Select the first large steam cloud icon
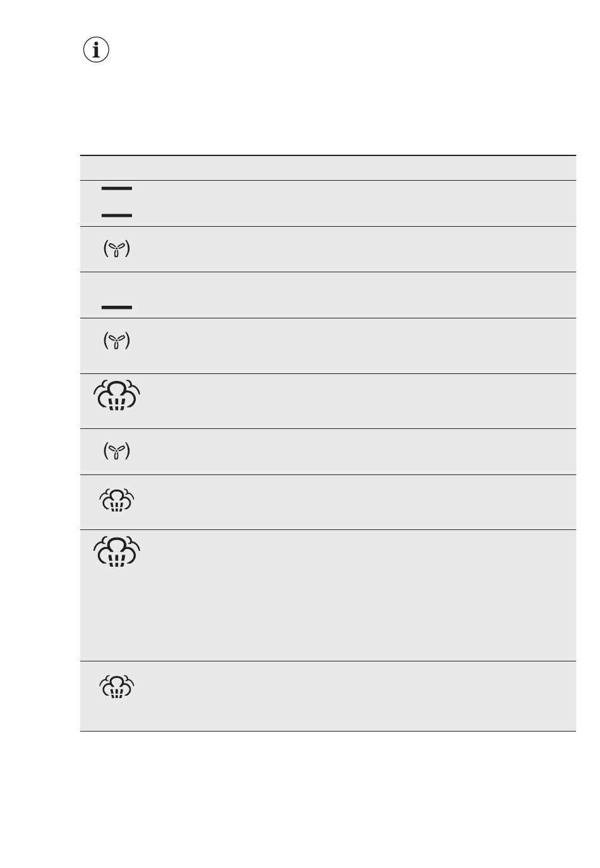This screenshot has width=600, height=868. (117, 395)
